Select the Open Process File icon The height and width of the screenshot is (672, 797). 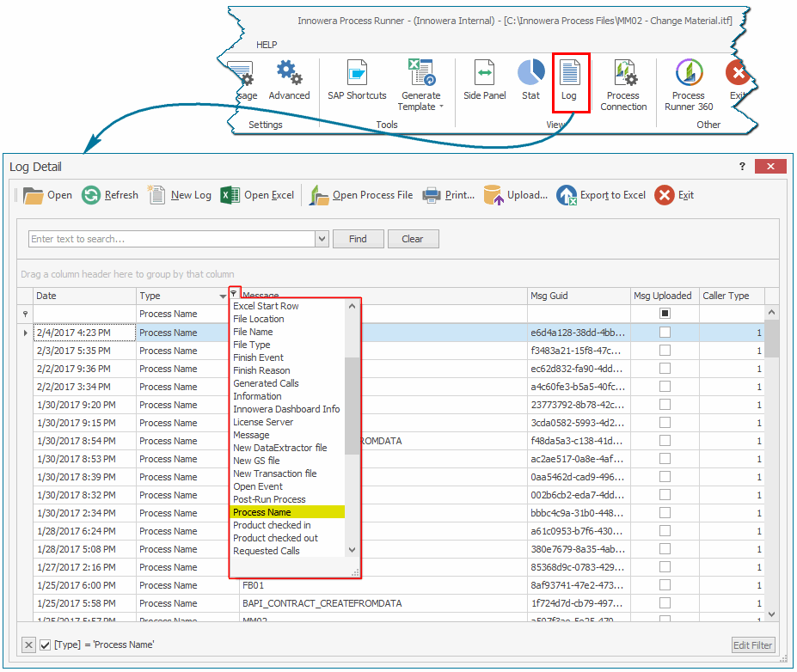coord(319,195)
